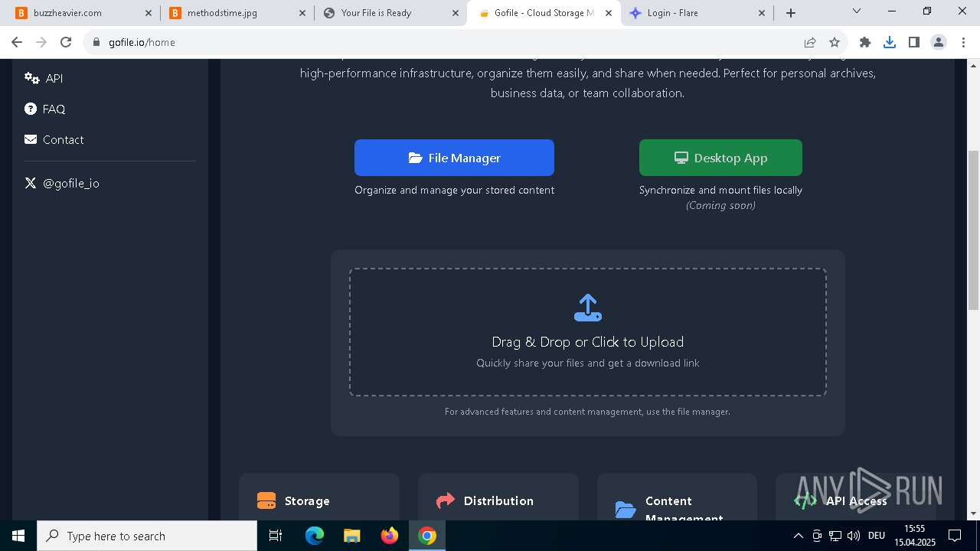Click the Chrome taskbar icon
Screen dimensions: 980x551
(427, 536)
